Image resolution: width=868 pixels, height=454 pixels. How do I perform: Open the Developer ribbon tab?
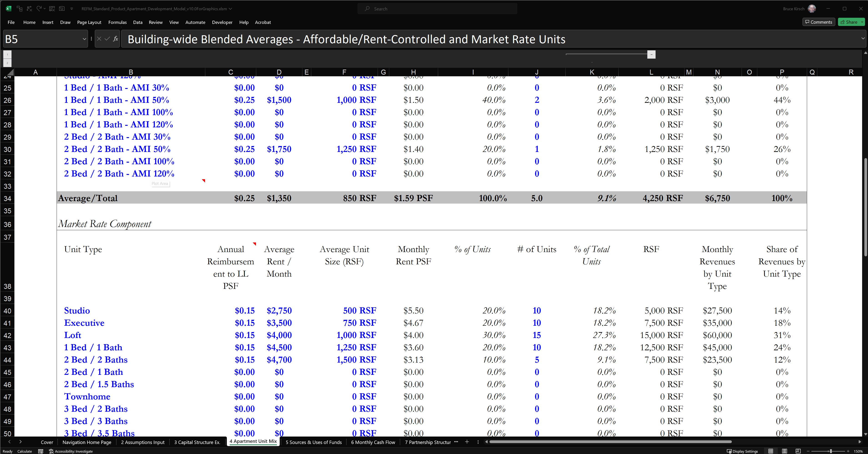pyautogui.click(x=222, y=22)
